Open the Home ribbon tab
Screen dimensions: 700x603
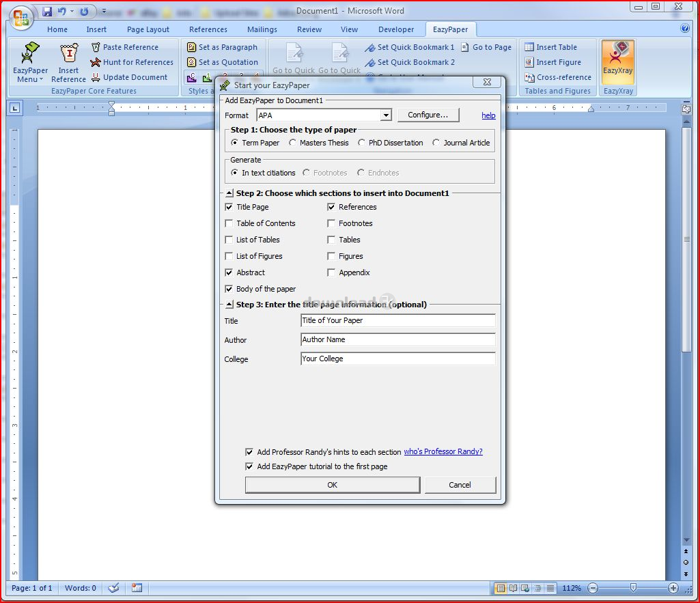[x=57, y=29]
